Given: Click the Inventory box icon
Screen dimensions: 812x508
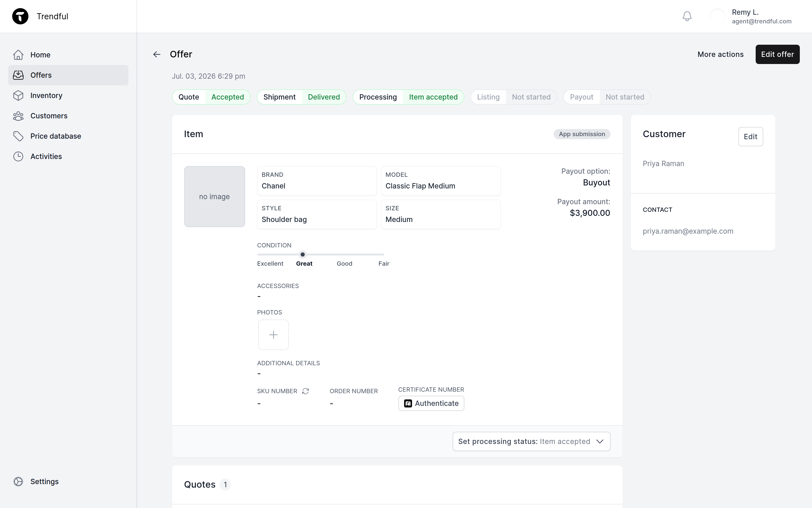Looking at the screenshot, I should [x=19, y=96].
